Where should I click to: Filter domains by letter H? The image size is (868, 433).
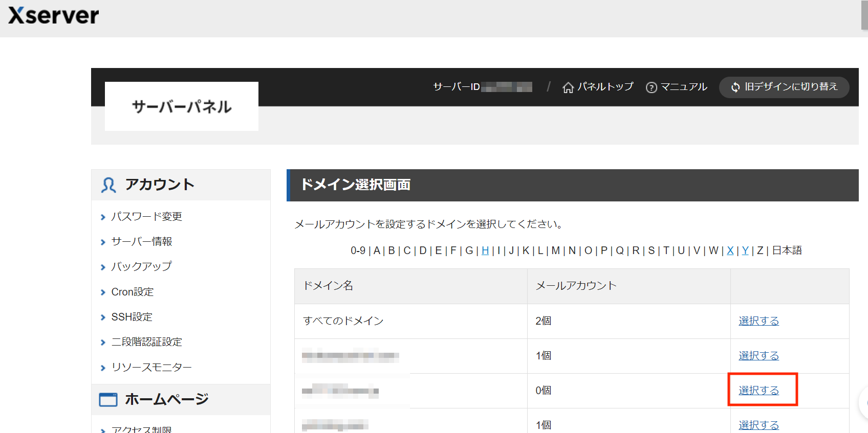tap(485, 250)
